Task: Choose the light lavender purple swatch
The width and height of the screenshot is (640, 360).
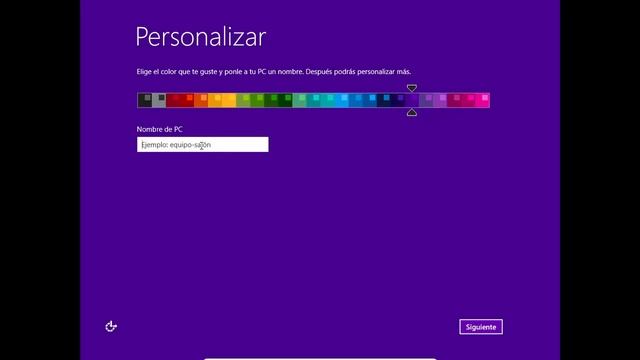Action: click(440, 100)
